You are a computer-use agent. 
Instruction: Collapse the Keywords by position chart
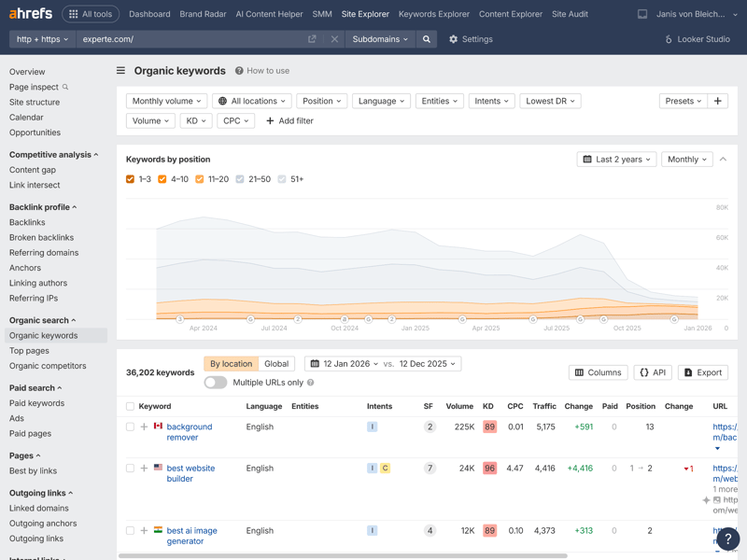pyautogui.click(x=723, y=160)
